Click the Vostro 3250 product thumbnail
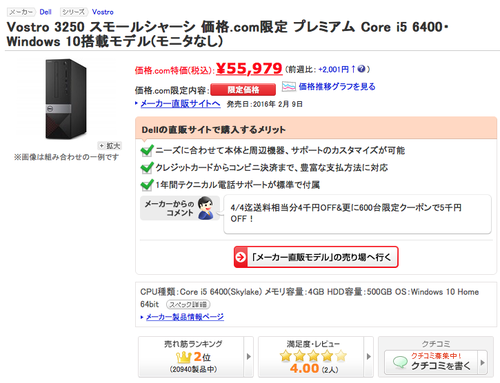Viewport: 500px width, 383px height. 66,99
